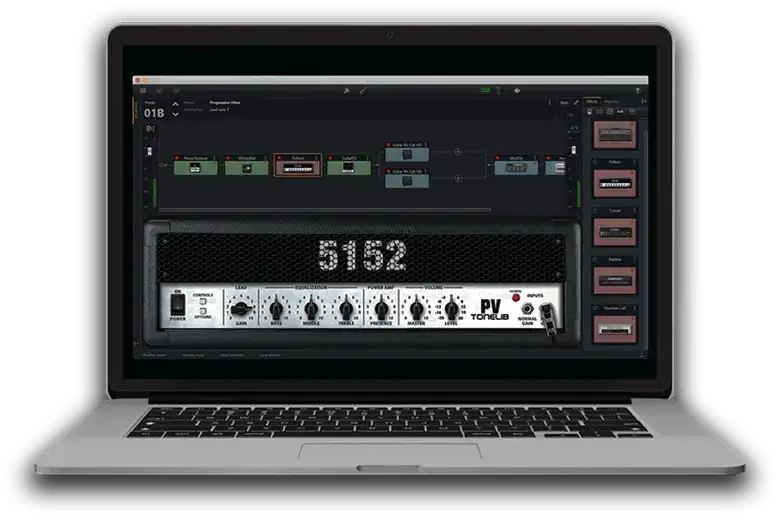Open the Noise Reducer block options dots
The image size is (780, 519).
[x=214, y=158]
